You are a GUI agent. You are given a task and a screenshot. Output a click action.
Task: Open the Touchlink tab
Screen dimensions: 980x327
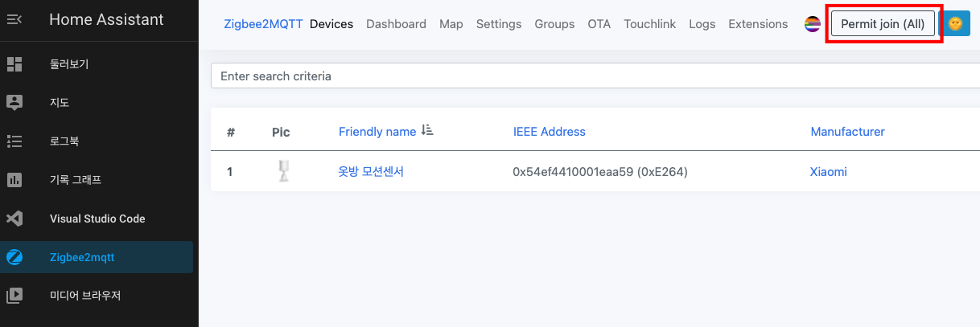[650, 24]
